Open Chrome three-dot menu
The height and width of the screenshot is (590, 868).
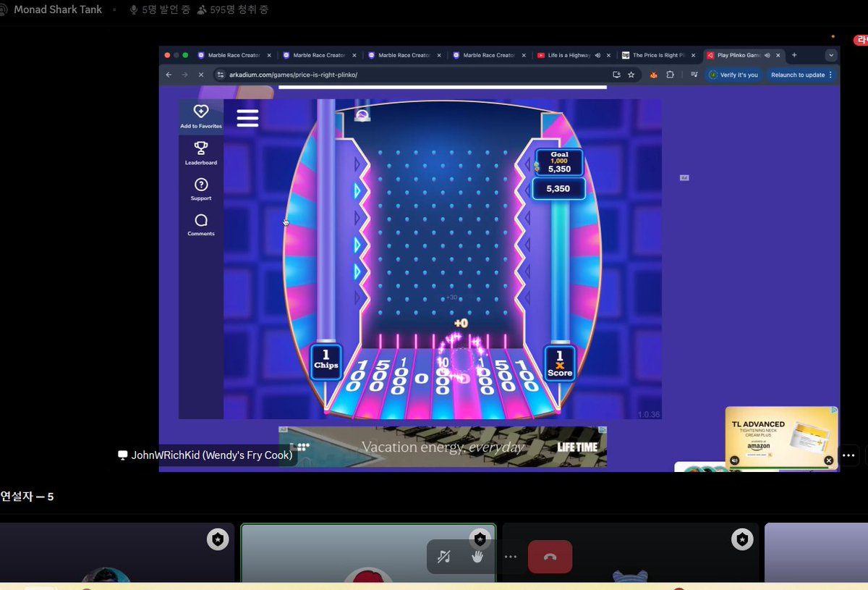830,75
